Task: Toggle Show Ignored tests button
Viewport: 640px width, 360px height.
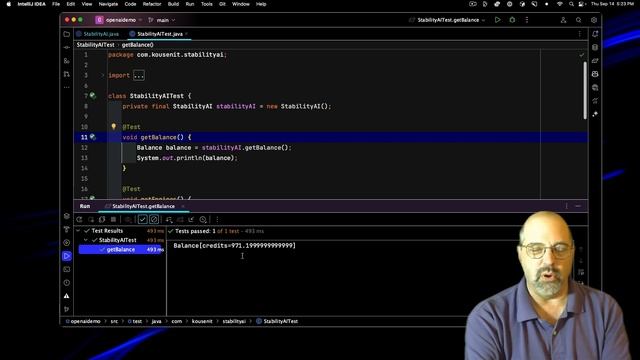Action: [x=154, y=220]
